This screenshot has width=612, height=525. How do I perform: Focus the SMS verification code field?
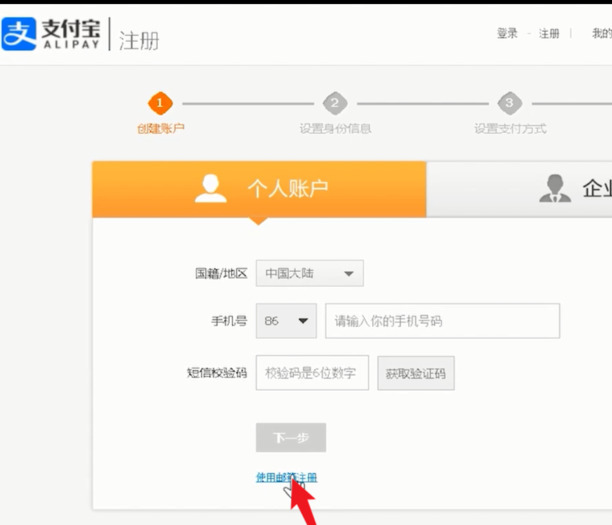click(312, 373)
